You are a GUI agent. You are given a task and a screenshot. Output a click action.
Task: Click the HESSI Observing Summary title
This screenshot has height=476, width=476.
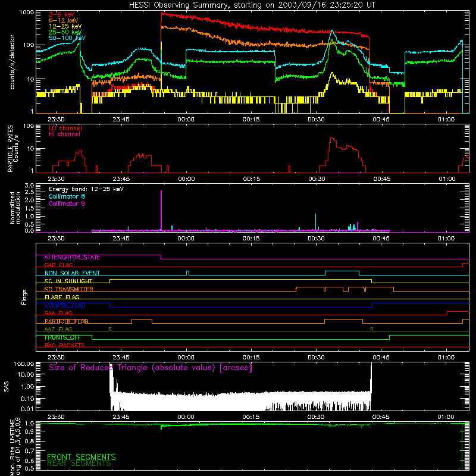(x=252, y=5)
